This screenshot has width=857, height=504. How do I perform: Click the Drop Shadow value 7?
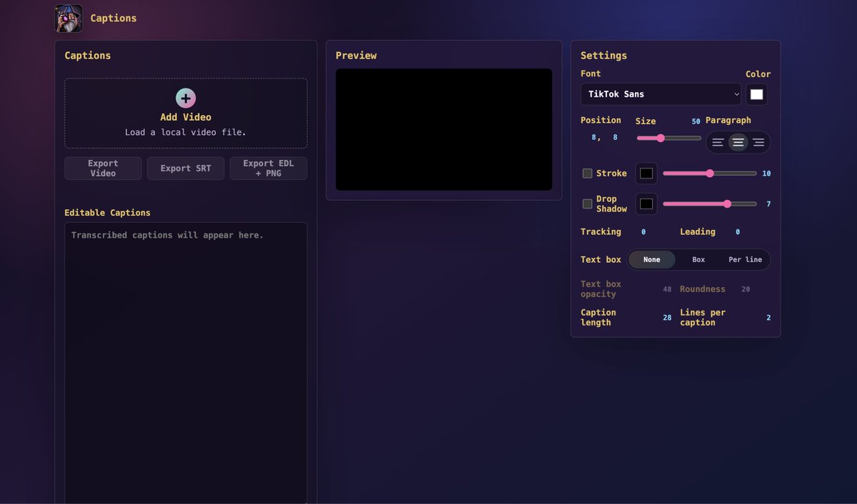[x=768, y=204]
